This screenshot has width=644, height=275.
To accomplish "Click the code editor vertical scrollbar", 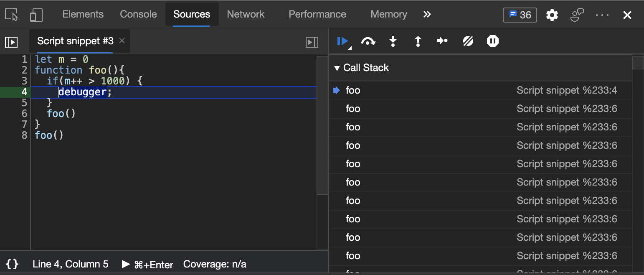I will point(322,125).
